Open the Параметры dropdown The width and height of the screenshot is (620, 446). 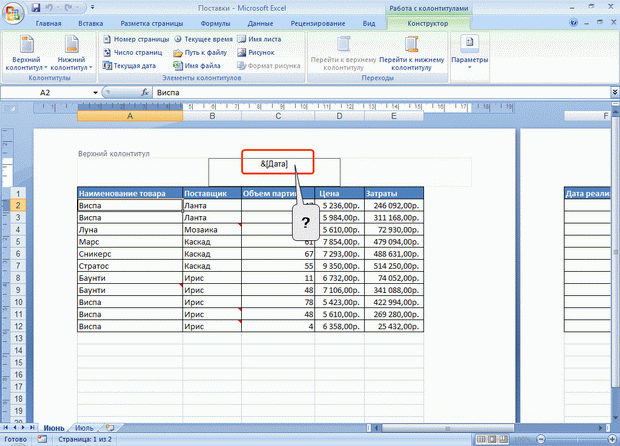tap(470, 52)
